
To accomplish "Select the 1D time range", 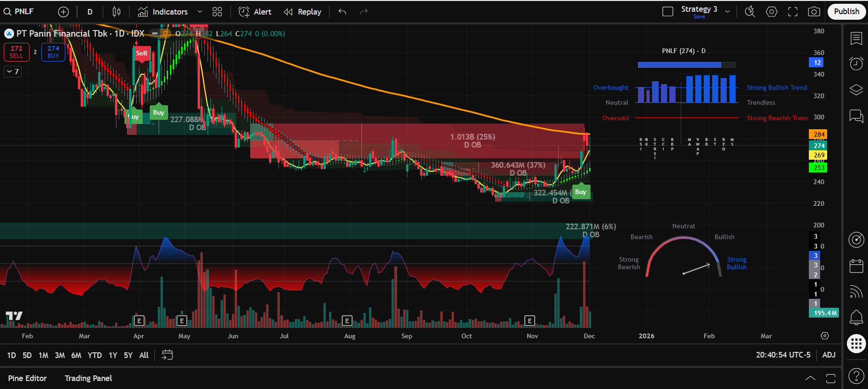I will pos(12,355).
